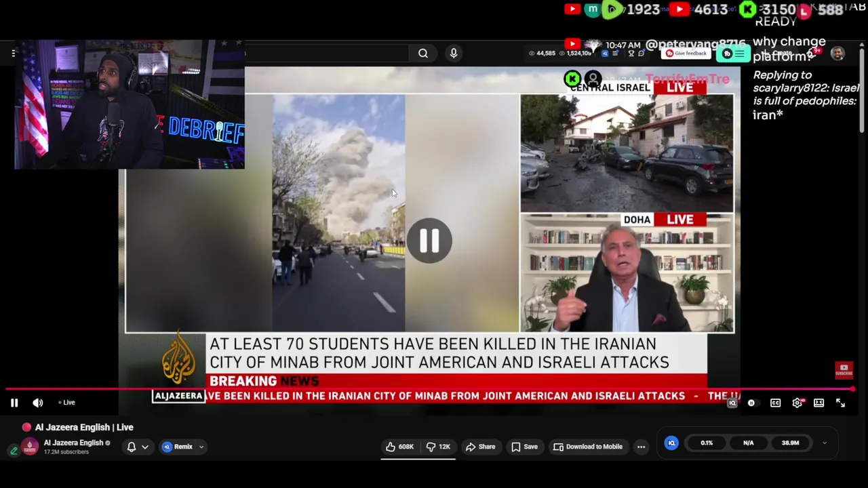Image resolution: width=868 pixels, height=488 pixels.
Task: Click Download to Mobile
Action: [x=587, y=447]
